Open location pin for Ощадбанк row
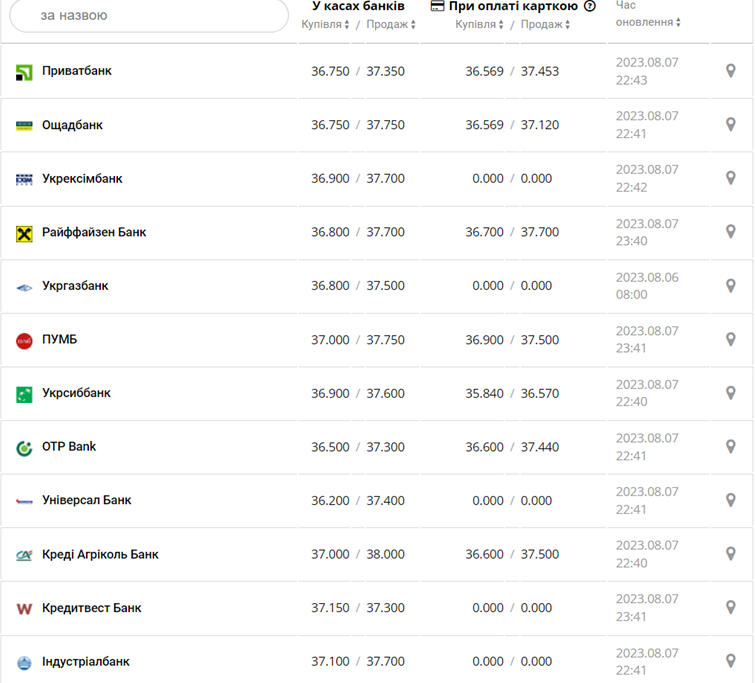This screenshot has height=683, width=755. [x=730, y=125]
